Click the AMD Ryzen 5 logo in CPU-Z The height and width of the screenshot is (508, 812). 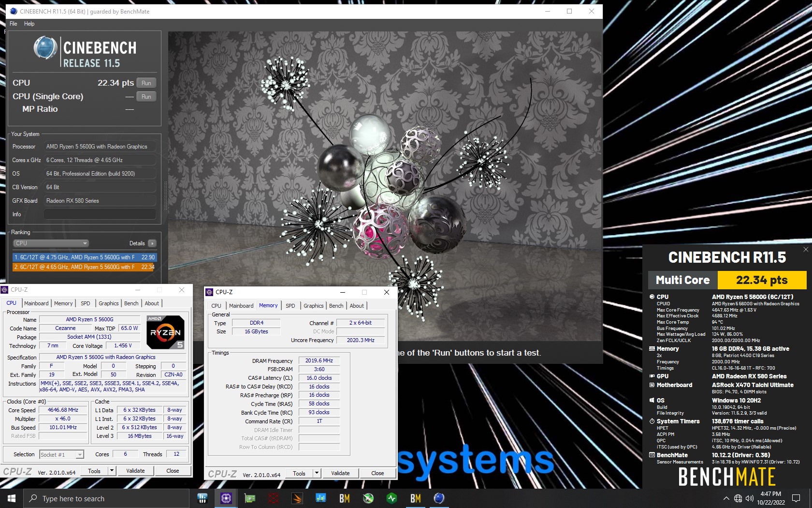pyautogui.click(x=165, y=332)
